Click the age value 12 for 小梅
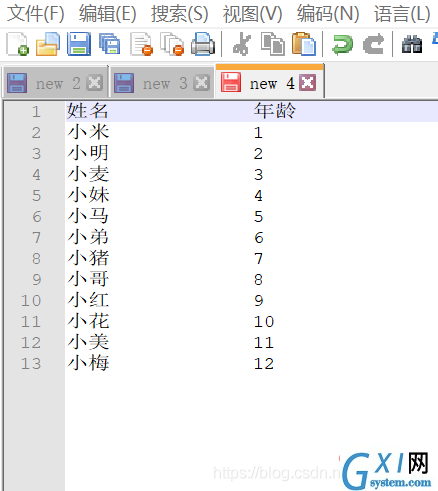 coord(264,364)
